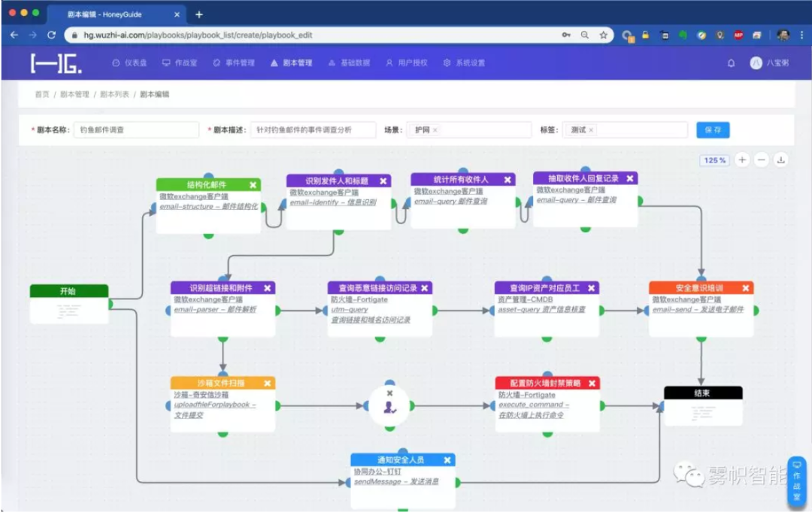Screen dimensions: 812x513
Task: Click the 保存 save button
Action: [713, 130]
